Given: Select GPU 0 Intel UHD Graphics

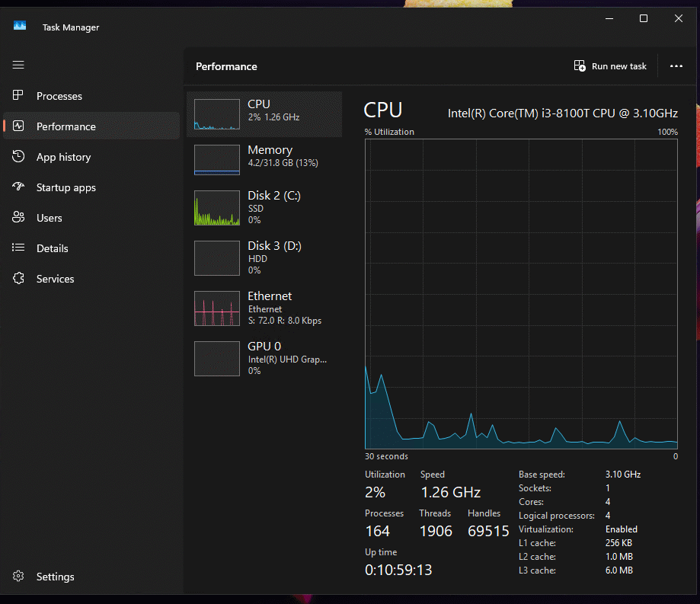Looking at the screenshot, I should tap(264, 357).
